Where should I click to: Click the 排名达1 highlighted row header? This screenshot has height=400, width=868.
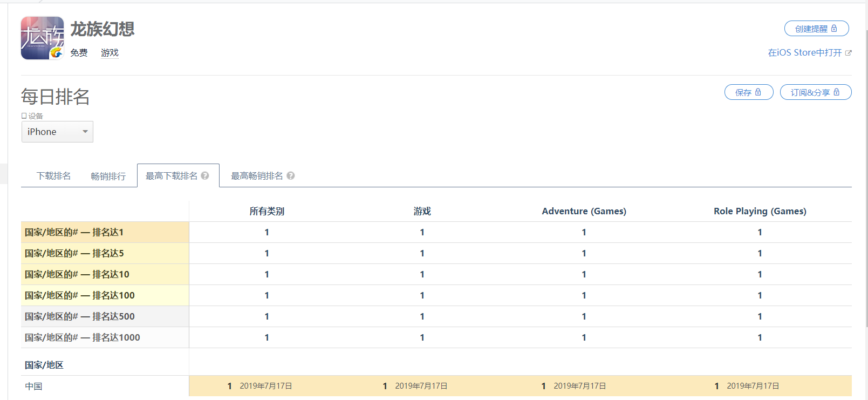point(105,232)
